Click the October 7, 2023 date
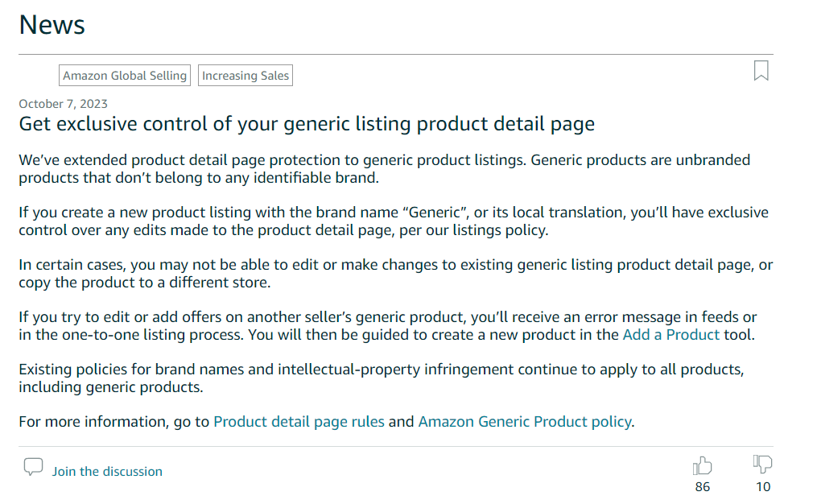 coord(63,103)
